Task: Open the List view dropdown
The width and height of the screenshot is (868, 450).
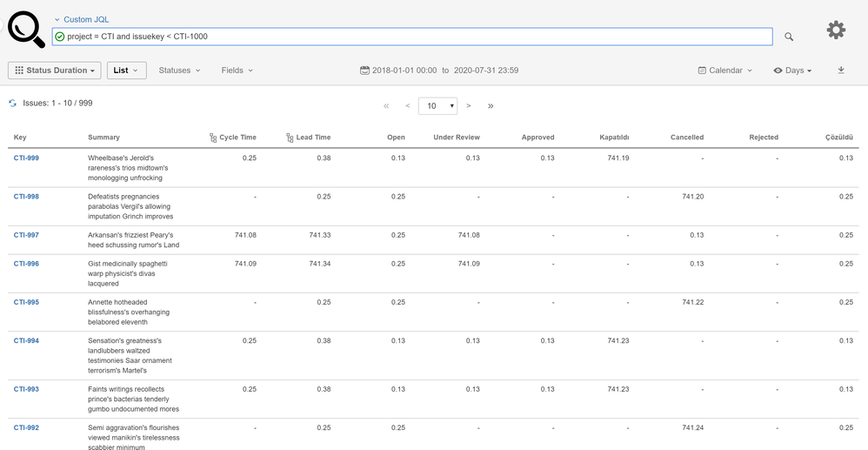Action: [127, 71]
